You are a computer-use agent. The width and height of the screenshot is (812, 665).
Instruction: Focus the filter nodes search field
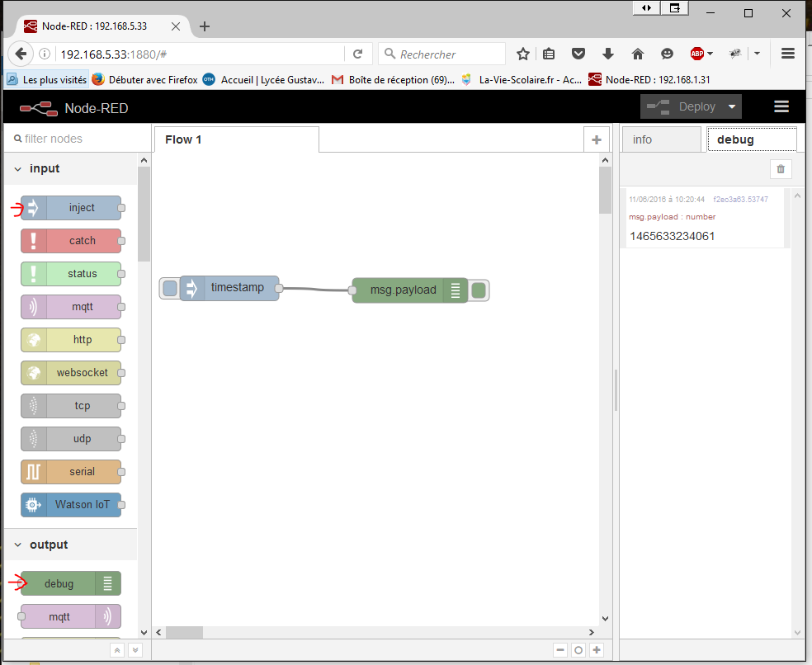coord(78,139)
